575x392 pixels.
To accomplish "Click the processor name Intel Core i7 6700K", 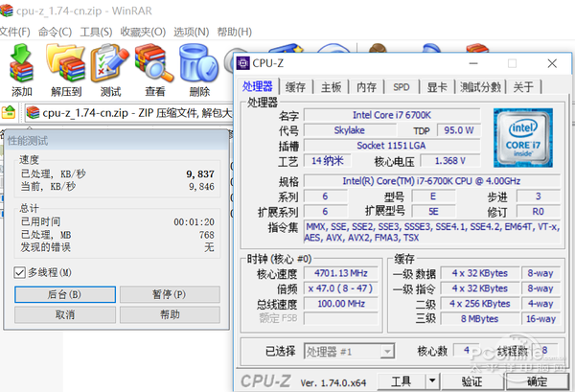I will coord(392,115).
